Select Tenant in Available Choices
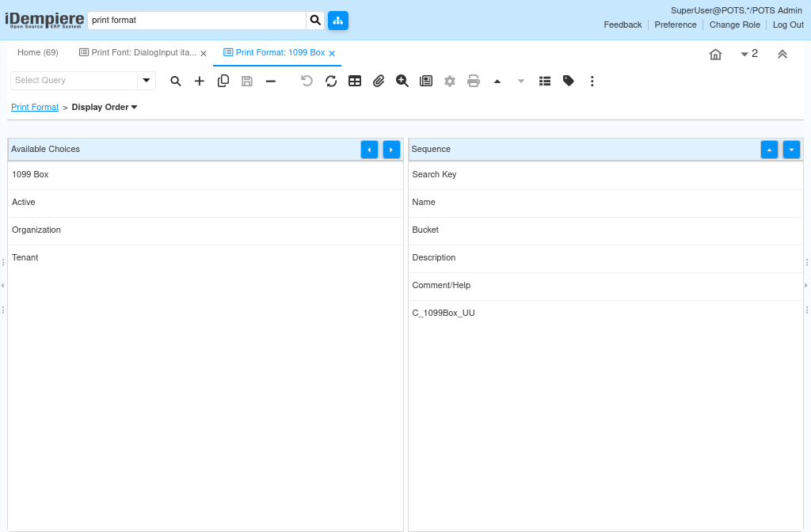This screenshot has height=532, width=811. pyautogui.click(x=205, y=258)
